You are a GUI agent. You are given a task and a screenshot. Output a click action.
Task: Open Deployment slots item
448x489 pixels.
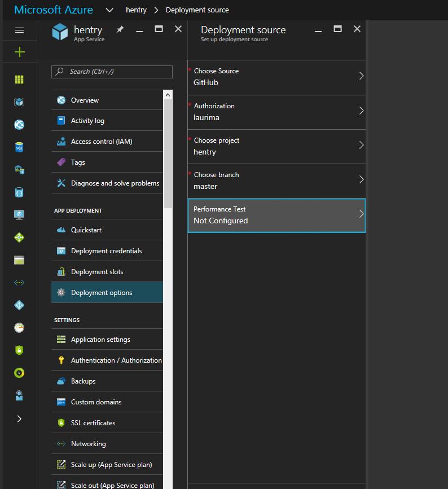point(107,272)
